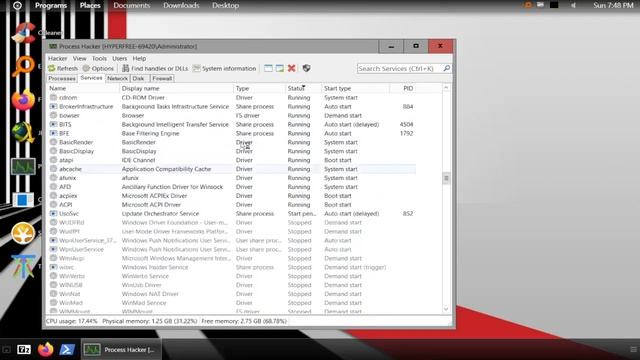This screenshot has height=360, width=640.
Task: Select 'Windows Insider Service' stopped row
Action: click(232, 267)
